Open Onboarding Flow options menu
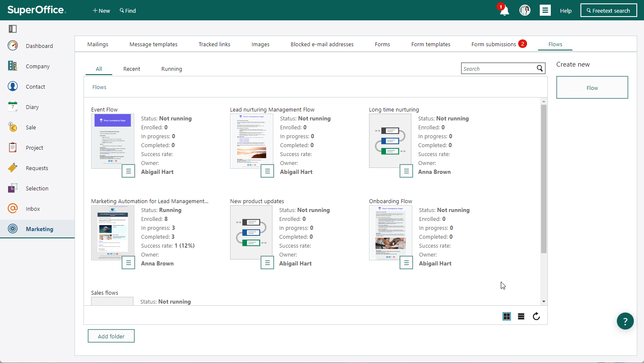Viewport: 644px width, 363px height. click(x=406, y=263)
